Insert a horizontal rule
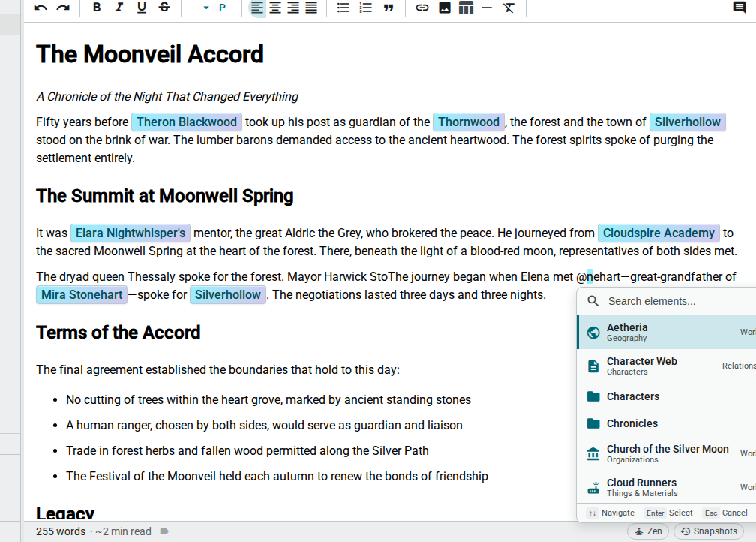The height and width of the screenshot is (542, 756). coord(487,8)
